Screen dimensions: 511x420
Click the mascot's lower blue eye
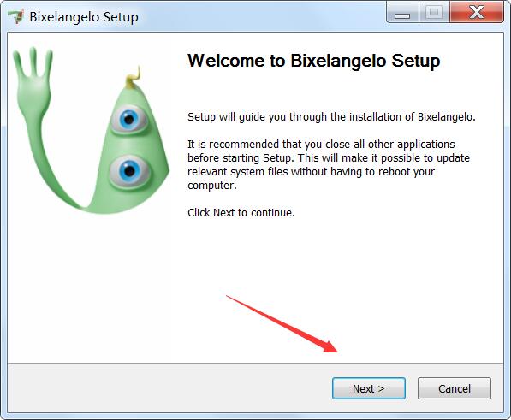tap(129, 171)
